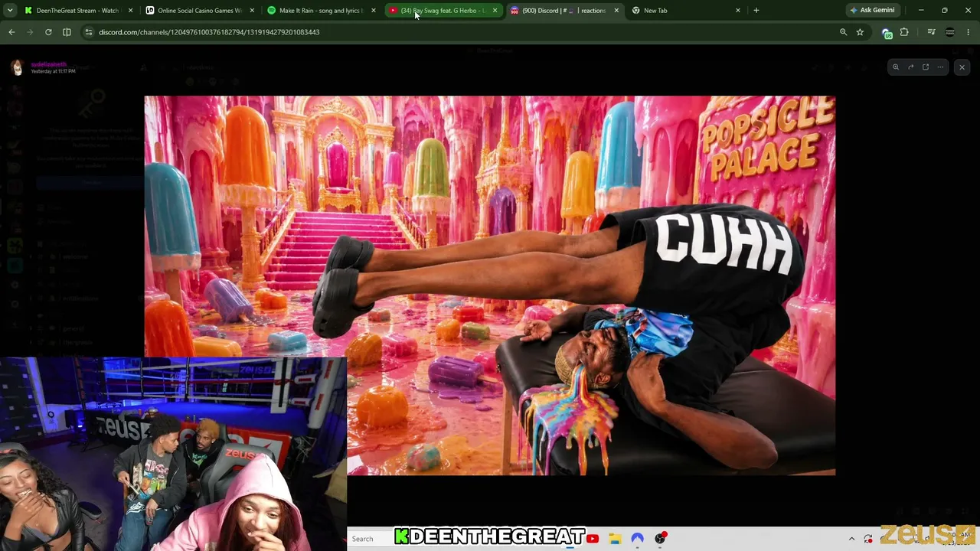Close the DeenTheGreat Stream tab

pyautogui.click(x=130, y=11)
